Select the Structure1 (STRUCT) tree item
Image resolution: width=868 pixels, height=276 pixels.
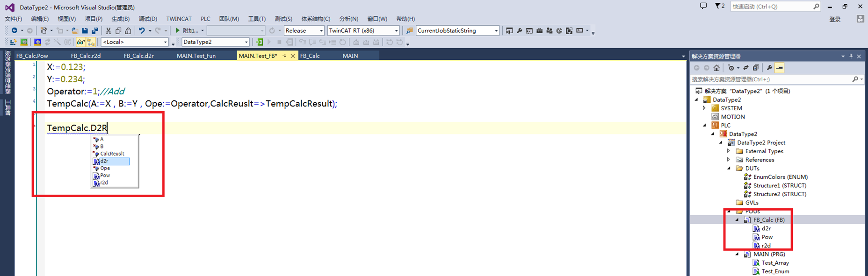[780, 185]
